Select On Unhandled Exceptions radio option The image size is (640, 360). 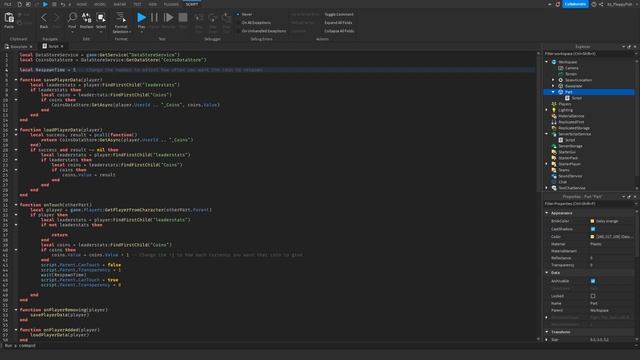pos(238,31)
